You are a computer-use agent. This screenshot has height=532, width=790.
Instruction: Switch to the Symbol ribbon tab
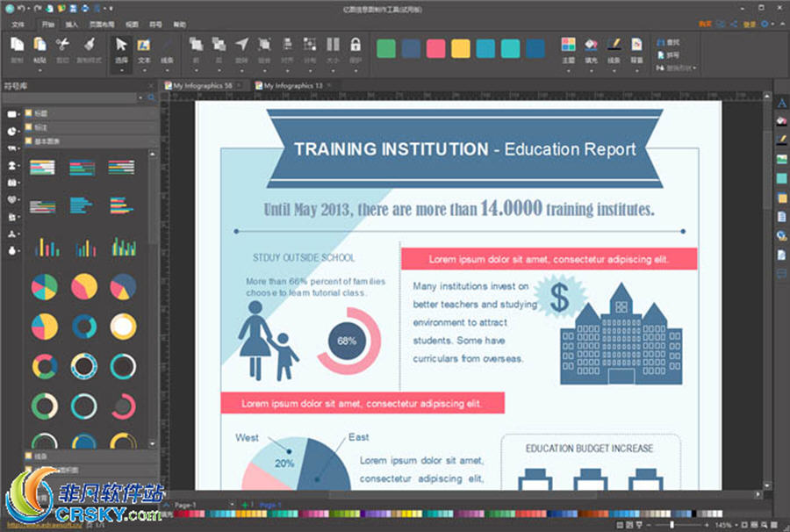tap(155, 25)
